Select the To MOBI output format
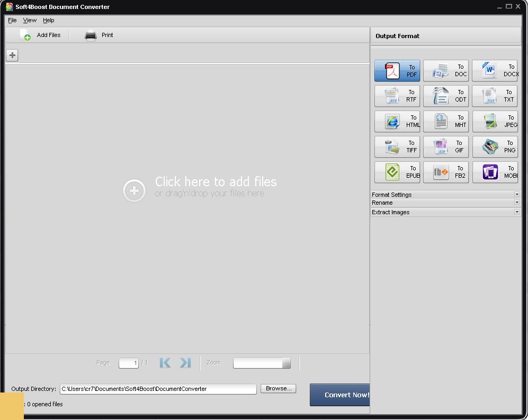 point(494,172)
